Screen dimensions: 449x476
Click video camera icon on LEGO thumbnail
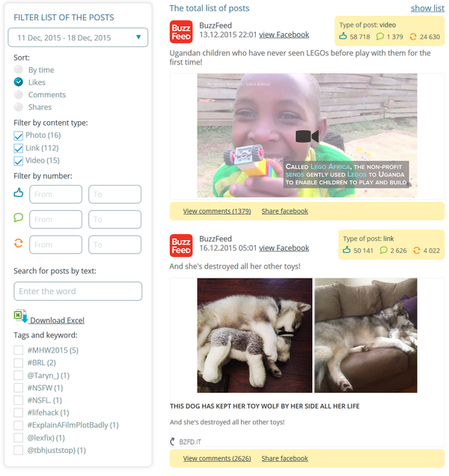(308, 136)
